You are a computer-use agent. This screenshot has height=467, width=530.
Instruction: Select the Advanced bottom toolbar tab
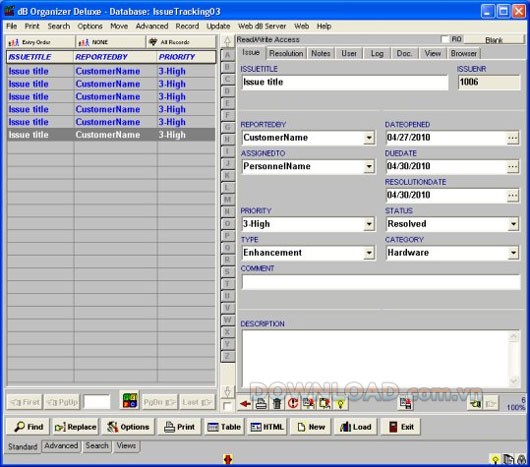click(61, 446)
